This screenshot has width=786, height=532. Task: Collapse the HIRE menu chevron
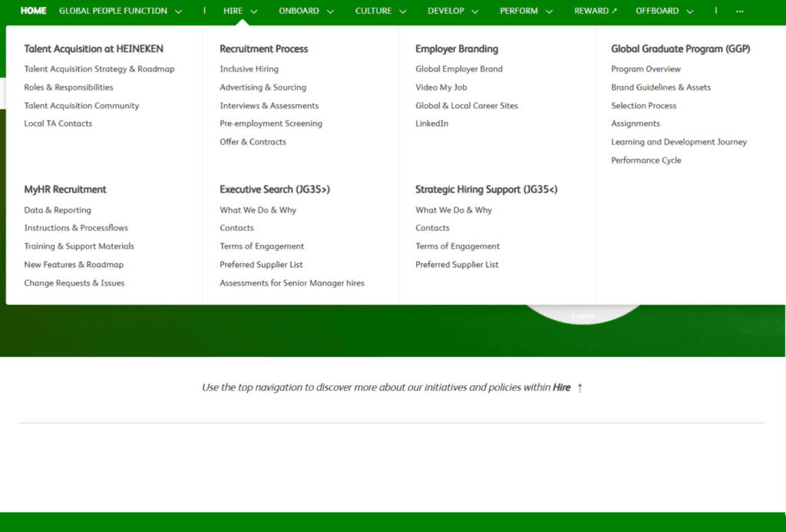click(x=253, y=12)
